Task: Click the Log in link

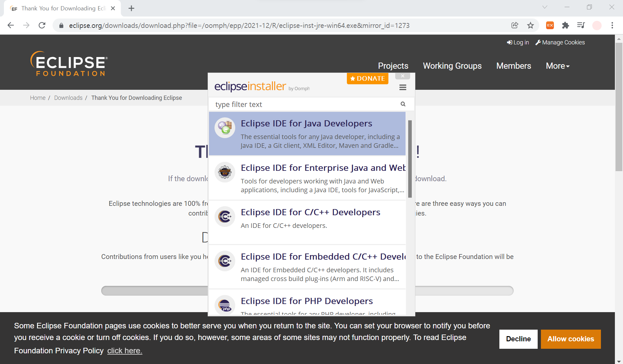Action: [x=518, y=42]
